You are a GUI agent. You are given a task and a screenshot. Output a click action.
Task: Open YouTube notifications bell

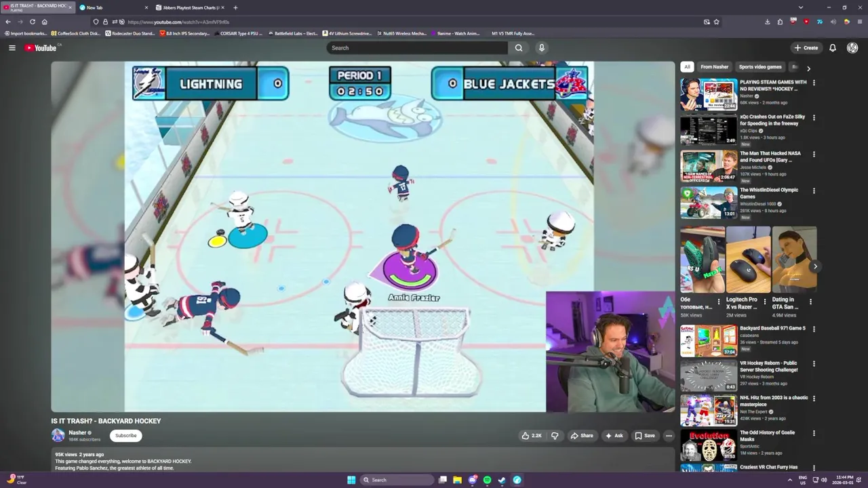832,47
